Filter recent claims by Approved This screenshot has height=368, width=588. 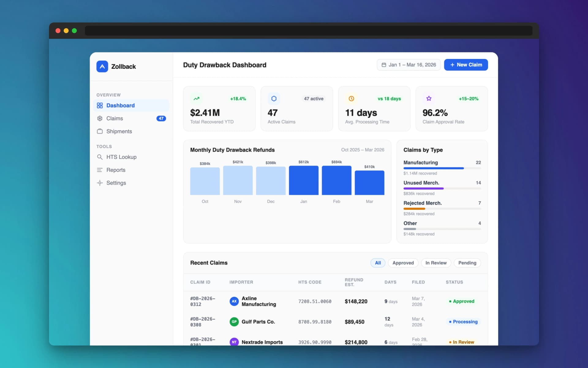[403, 263]
